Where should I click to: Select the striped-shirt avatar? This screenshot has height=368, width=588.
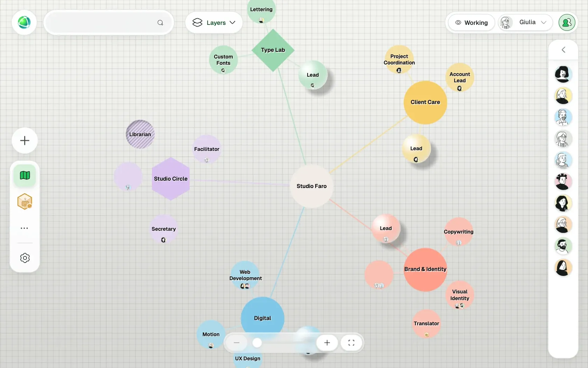point(563,160)
